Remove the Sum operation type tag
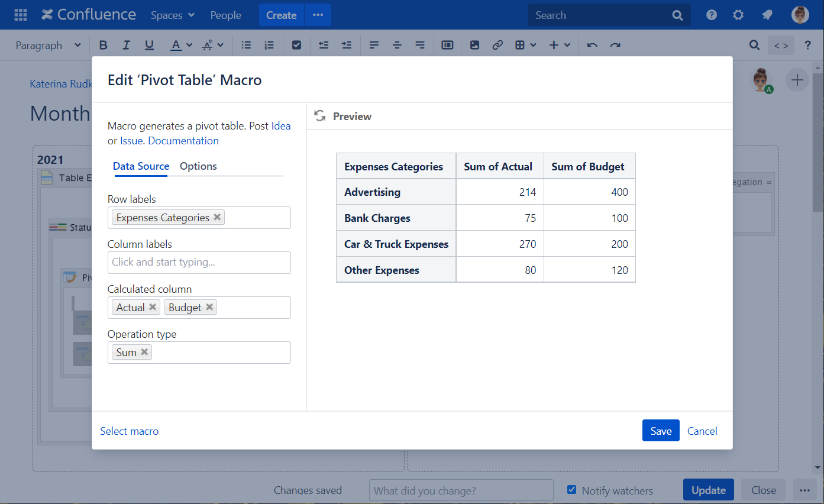 (144, 352)
